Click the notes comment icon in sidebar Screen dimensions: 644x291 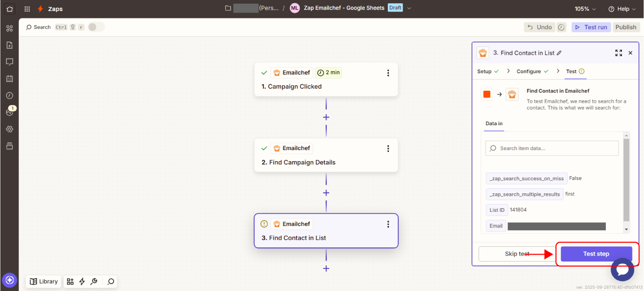[9, 62]
